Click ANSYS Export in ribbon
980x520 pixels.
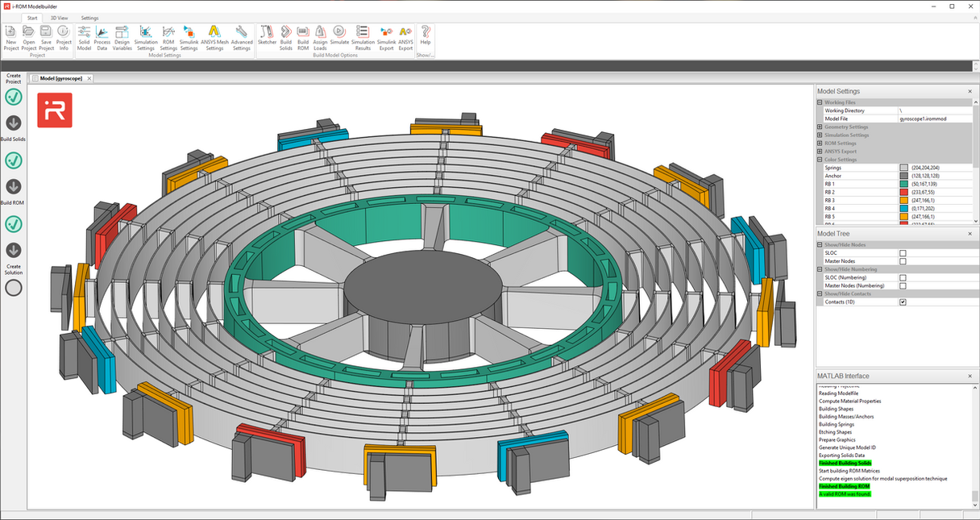(x=405, y=37)
